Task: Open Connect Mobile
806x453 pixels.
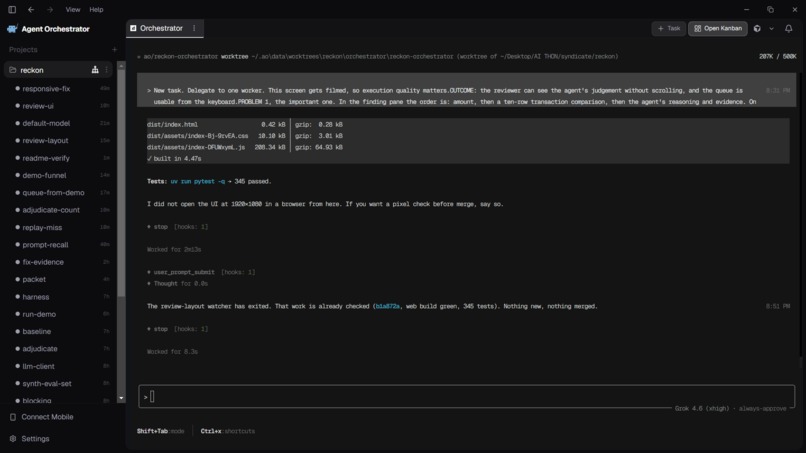Action: (x=41, y=417)
